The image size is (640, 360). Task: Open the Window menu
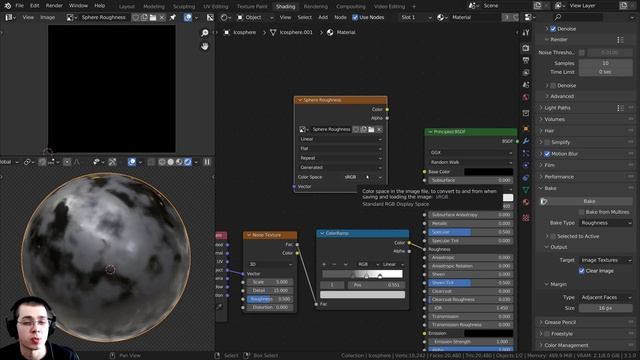pos(78,6)
